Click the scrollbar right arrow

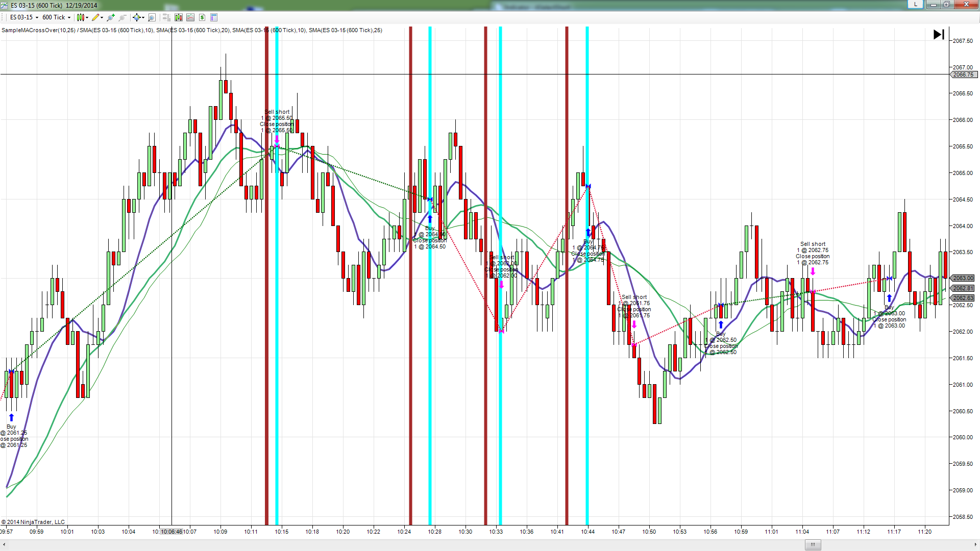click(x=975, y=545)
